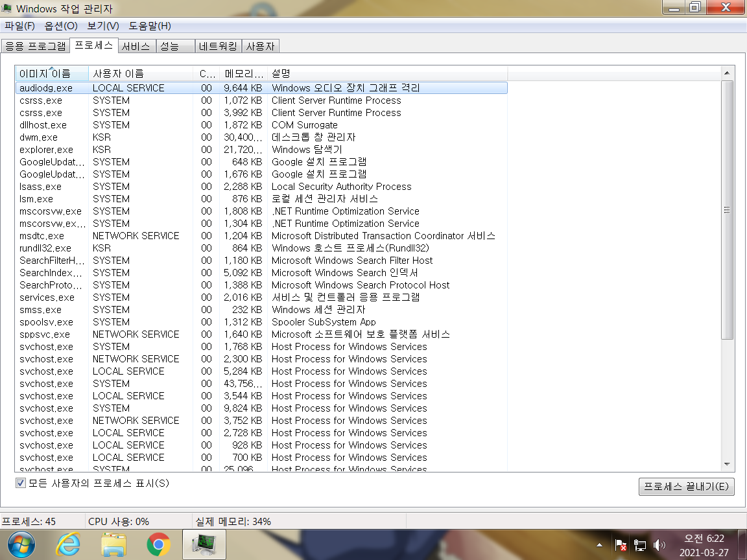
Task: Select lsass.exe process row
Action: (x=261, y=187)
